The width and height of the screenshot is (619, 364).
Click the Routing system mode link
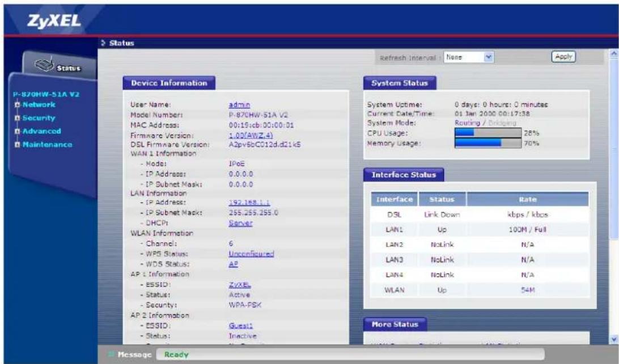pos(467,123)
